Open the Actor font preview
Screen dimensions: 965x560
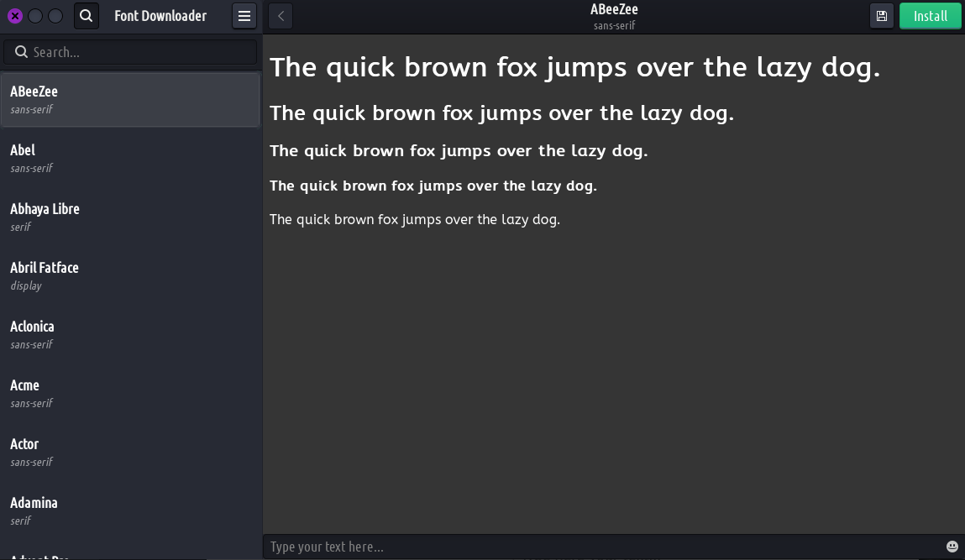pos(130,452)
